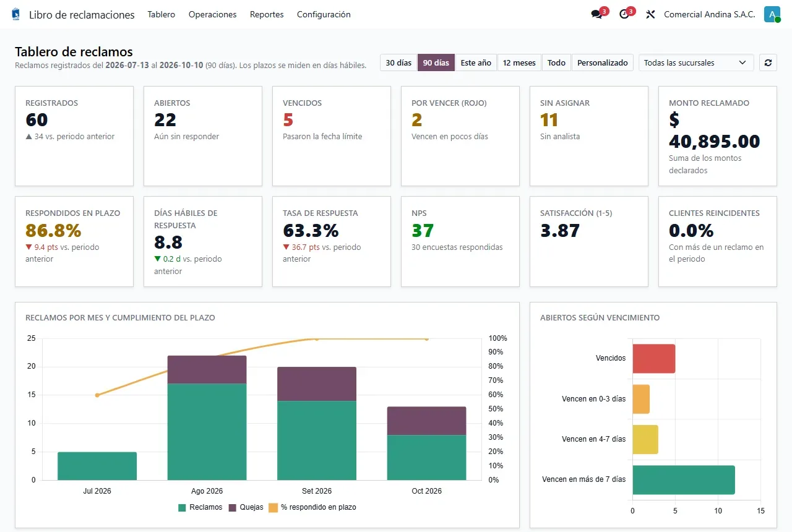Open the Tablero menu
Screen dimensions: 792x532
[161, 14]
